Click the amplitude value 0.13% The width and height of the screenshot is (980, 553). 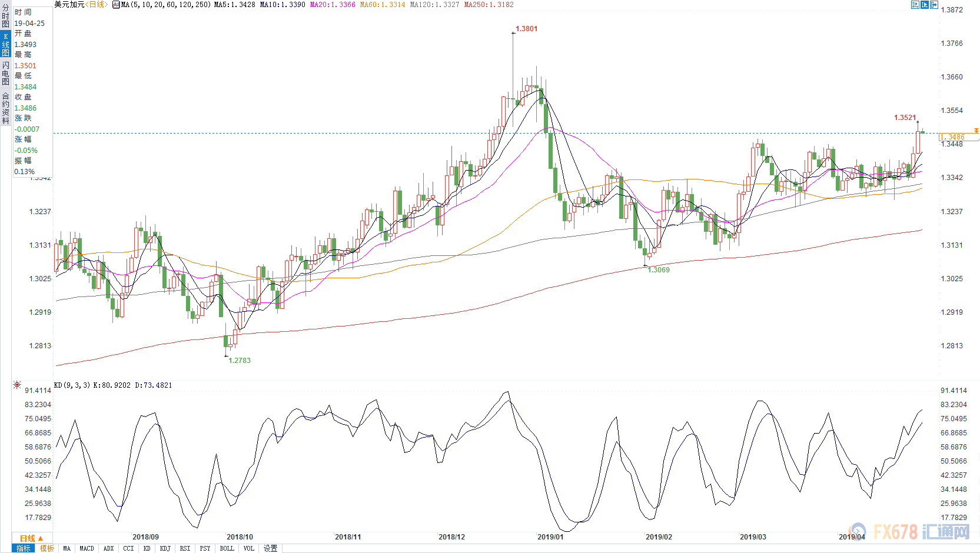(25, 172)
